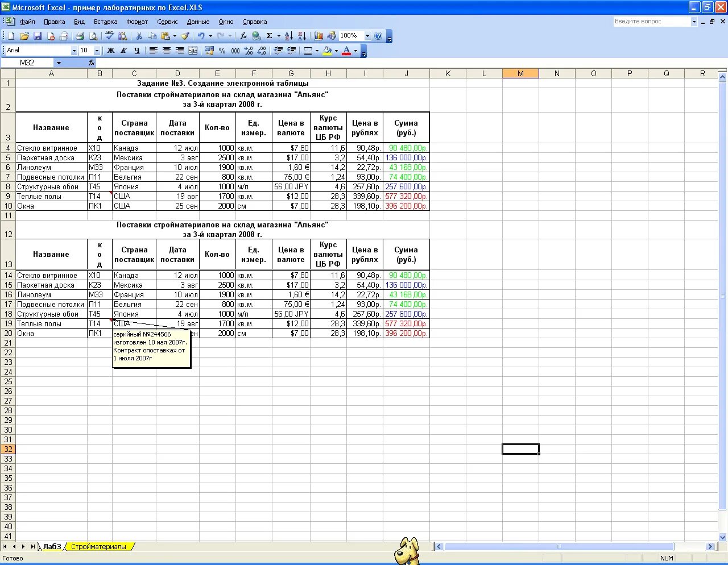Click the Open file folder icon
Image resolution: width=728 pixels, height=565 pixels.
coord(24,36)
